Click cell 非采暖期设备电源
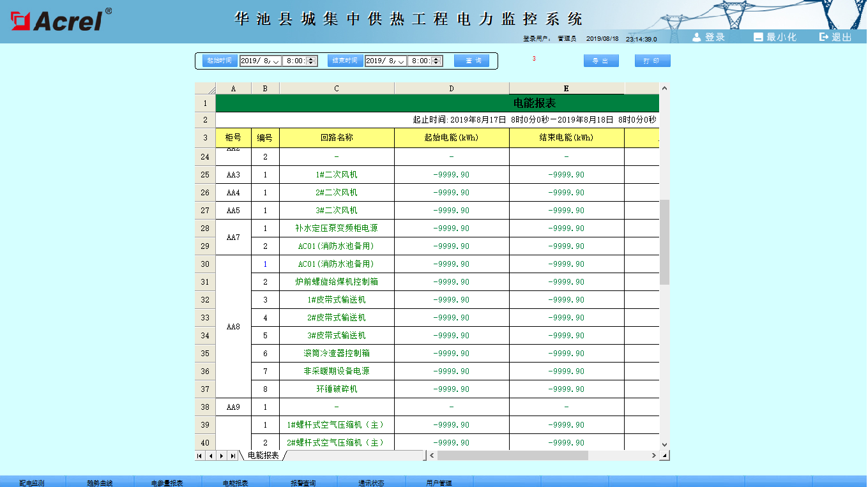868x487 pixels. click(337, 371)
